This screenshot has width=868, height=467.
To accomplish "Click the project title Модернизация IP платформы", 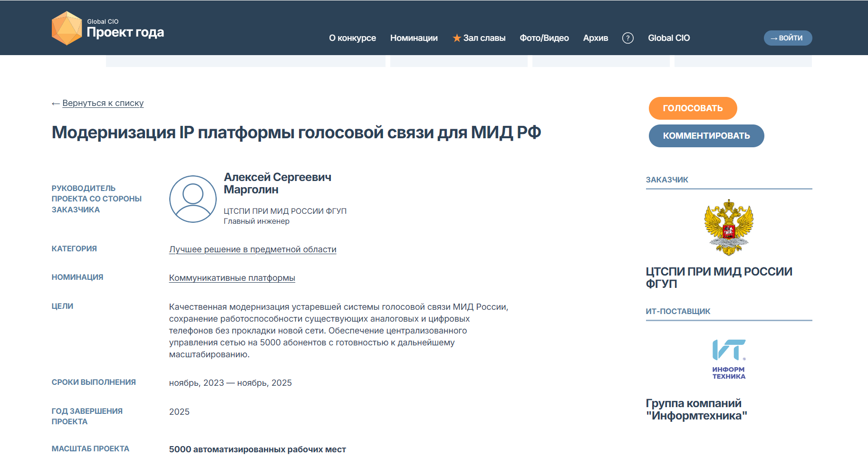I will point(296,133).
